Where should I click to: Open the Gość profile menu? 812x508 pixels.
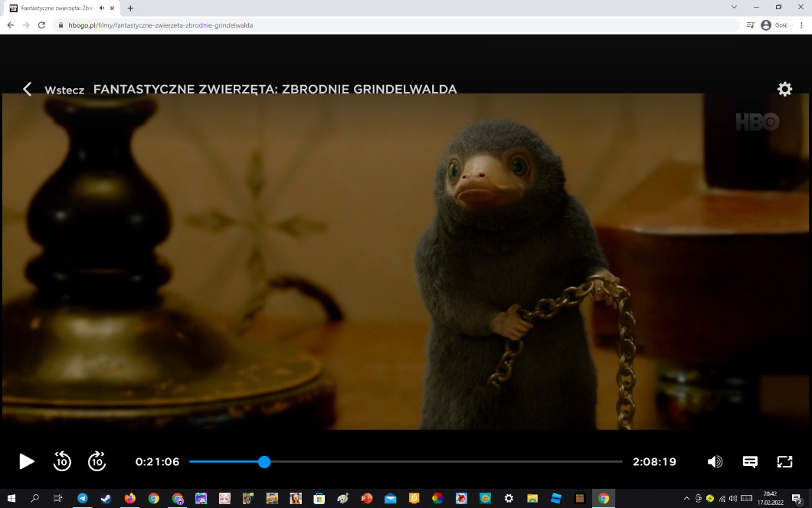pyautogui.click(x=775, y=25)
